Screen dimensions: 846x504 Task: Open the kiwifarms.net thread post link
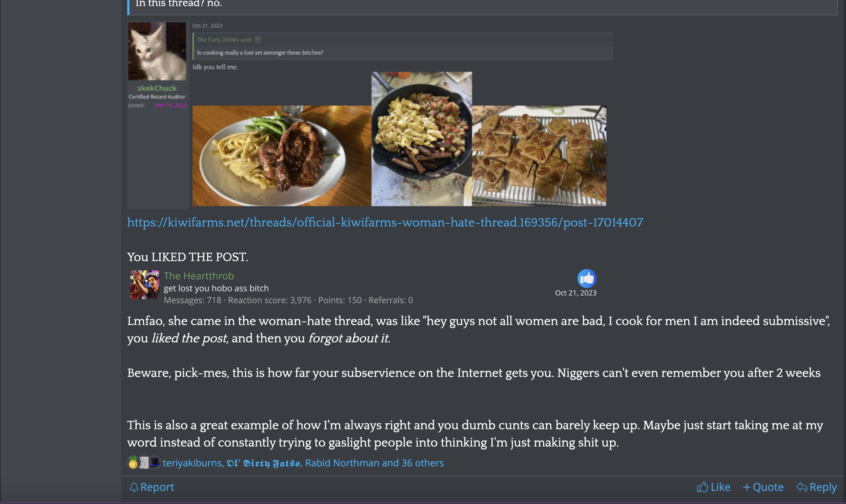tap(385, 222)
